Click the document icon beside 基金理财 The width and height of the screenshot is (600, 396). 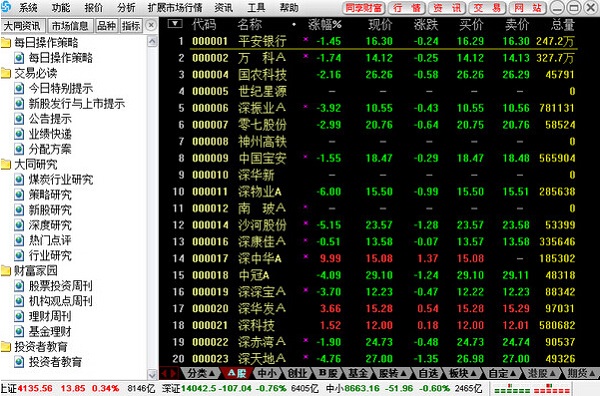(19, 331)
